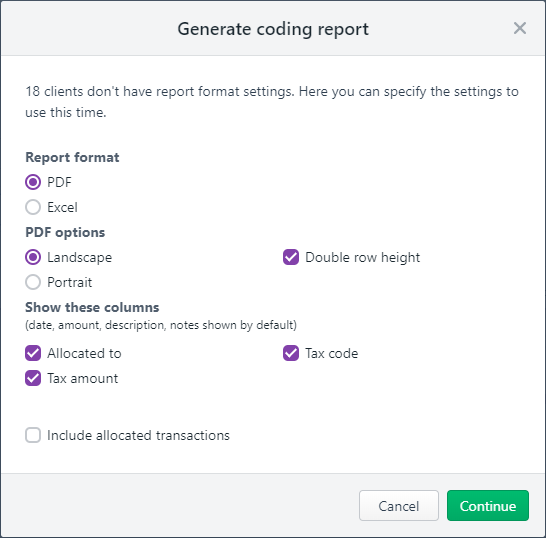
Task: Uncheck the Double row height checkbox
Action: click(x=291, y=257)
